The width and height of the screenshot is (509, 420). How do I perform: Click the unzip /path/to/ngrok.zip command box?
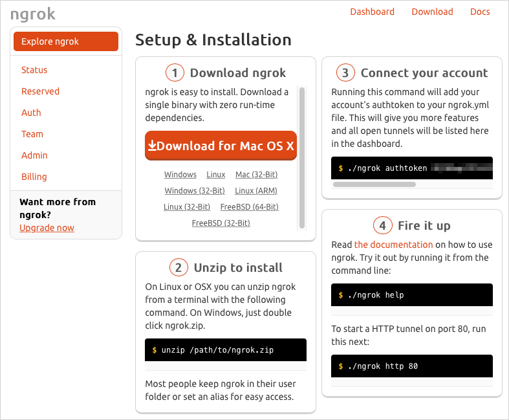point(226,350)
